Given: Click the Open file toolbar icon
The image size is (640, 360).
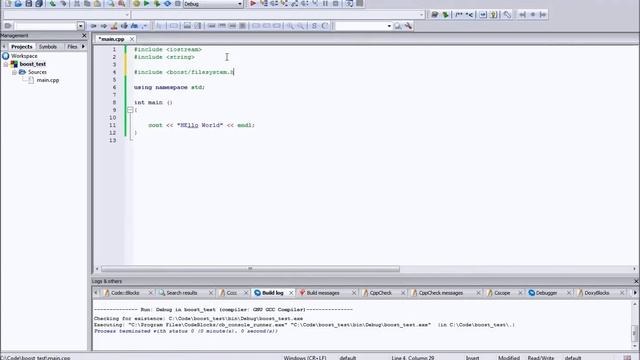Looking at the screenshot, I should point(18,3).
